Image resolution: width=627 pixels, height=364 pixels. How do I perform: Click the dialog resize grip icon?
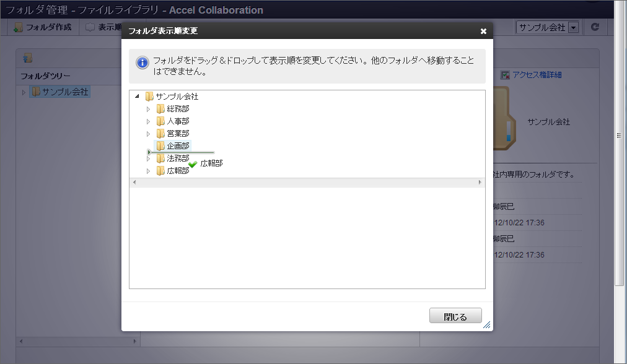click(486, 325)
